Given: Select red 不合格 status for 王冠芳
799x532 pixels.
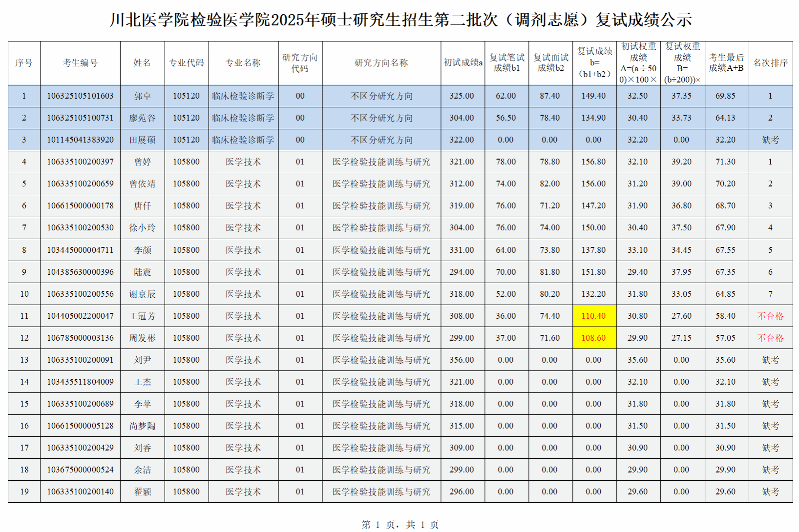Looking at the screenshot, I should point(770,316).
